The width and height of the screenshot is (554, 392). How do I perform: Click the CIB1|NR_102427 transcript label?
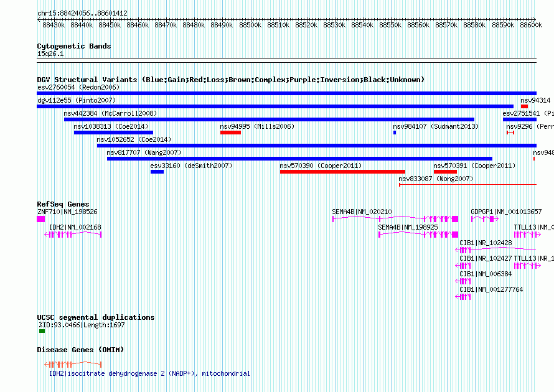coord(486,258)
